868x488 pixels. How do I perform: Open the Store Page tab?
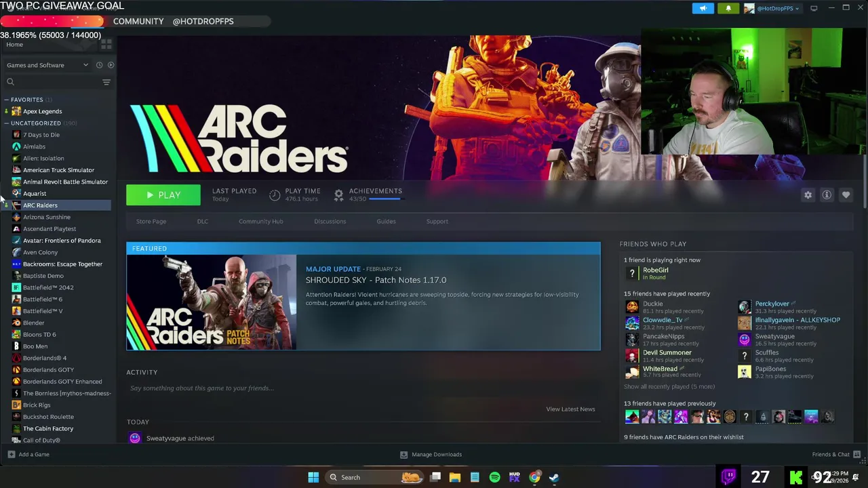coord(151,222)
